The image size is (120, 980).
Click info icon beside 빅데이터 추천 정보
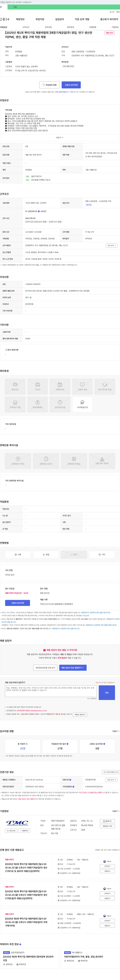tap(20, 944)
